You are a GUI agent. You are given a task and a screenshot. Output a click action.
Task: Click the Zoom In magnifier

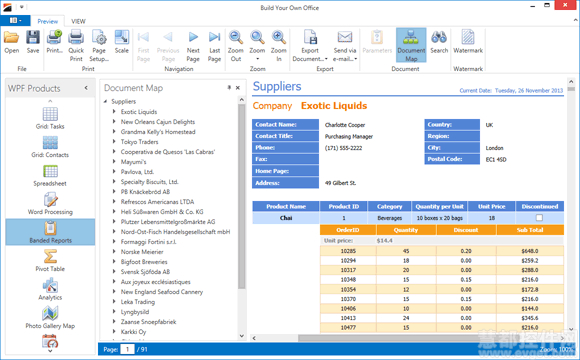coord(279,37)
